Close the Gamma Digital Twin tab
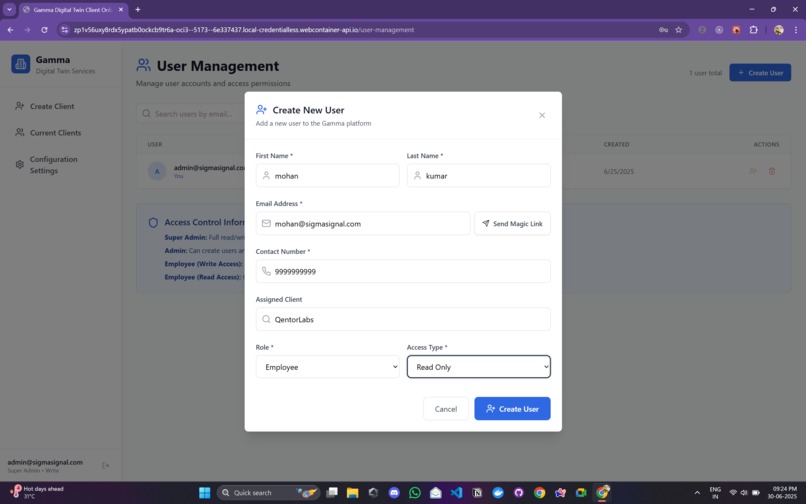This screenshot has height=504, width=806. [121, 9]
